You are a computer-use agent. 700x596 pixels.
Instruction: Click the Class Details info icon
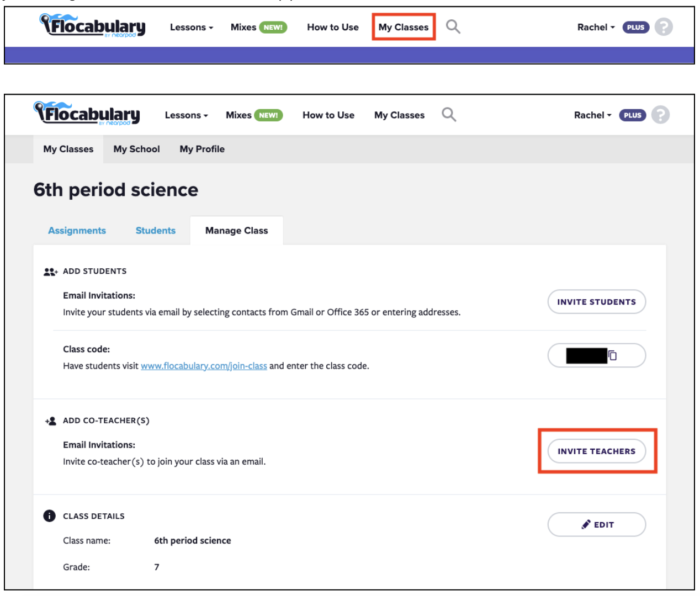pyautogui.click(x=50, y=516)
